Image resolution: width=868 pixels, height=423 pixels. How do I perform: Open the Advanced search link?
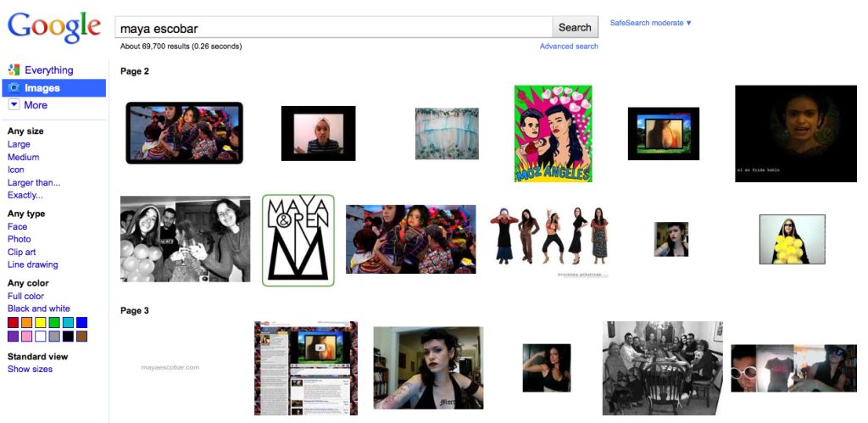tap(569, 47)
